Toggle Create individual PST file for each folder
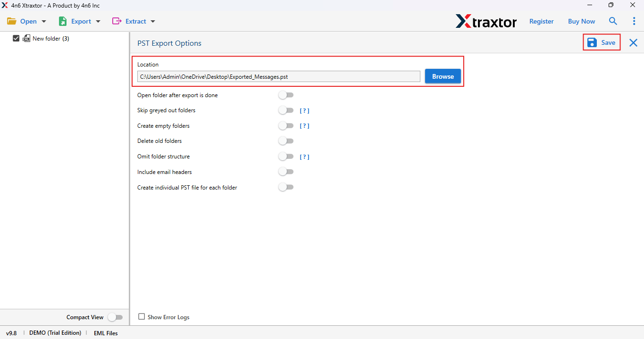The height and width of the screenshot is (339, 644). 286,187
